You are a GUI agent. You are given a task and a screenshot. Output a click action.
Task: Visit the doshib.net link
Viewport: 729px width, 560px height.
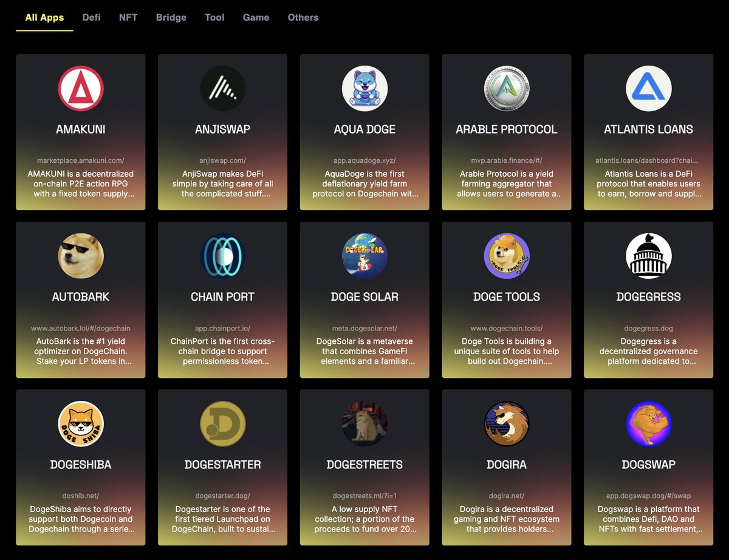click(81, 496)
